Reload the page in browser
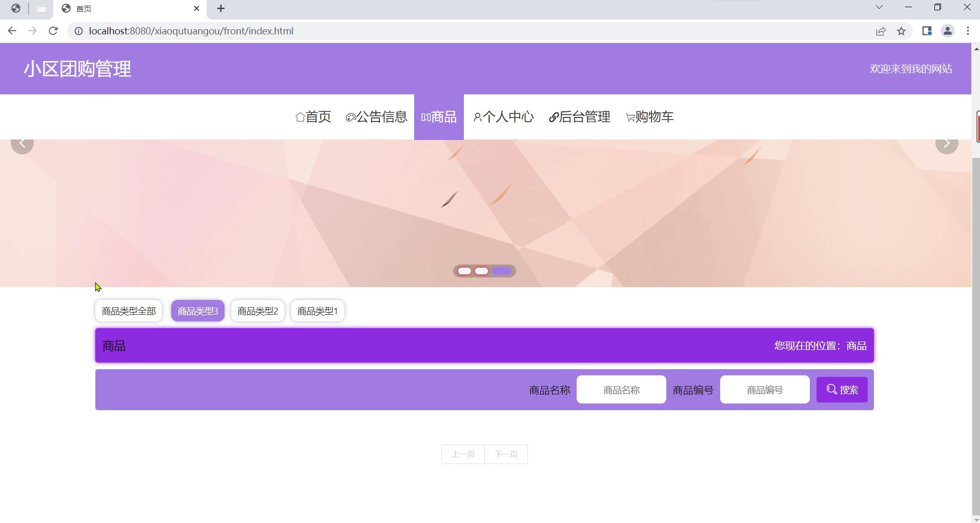Viewport: 980px width, 523px height. tap(53, 31)
